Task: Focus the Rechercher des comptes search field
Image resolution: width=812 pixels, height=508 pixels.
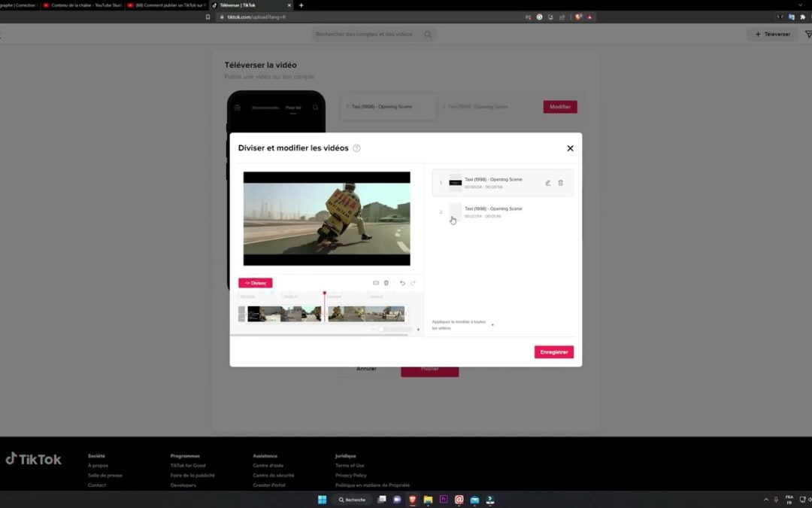Action: 364,34
